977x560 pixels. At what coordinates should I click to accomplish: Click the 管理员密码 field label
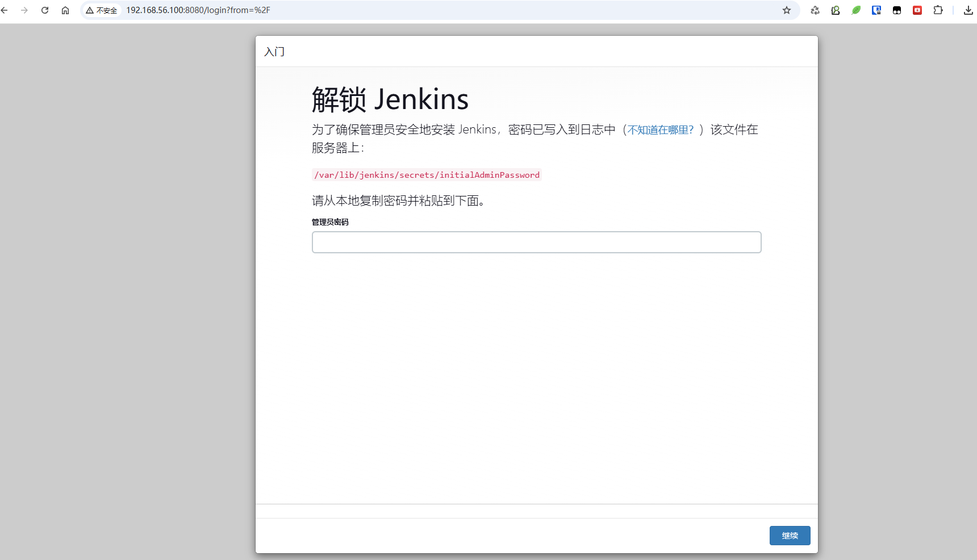click(330, 222)
